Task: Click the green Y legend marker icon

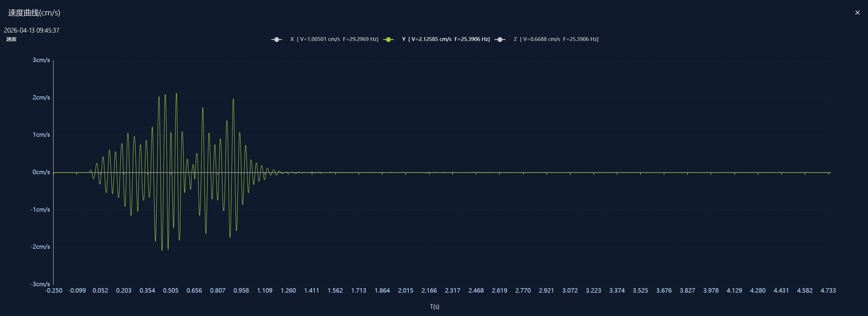Action: (x=389, y=39)
